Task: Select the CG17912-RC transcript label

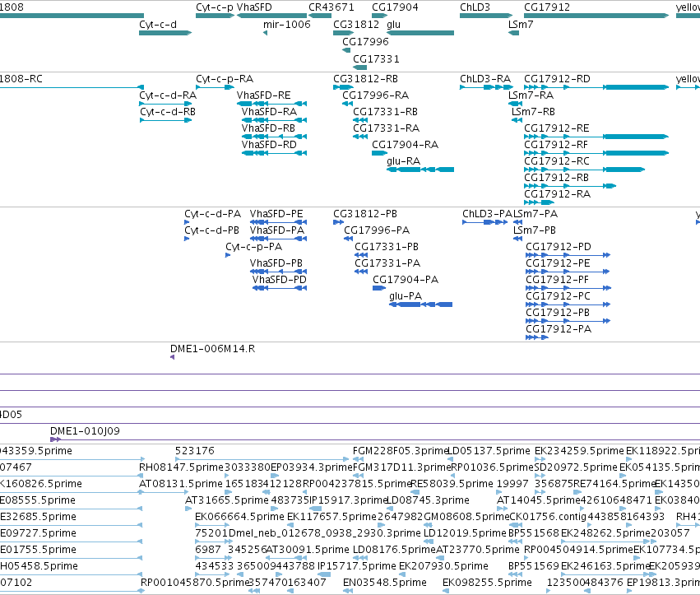Action: pos(557,161)
